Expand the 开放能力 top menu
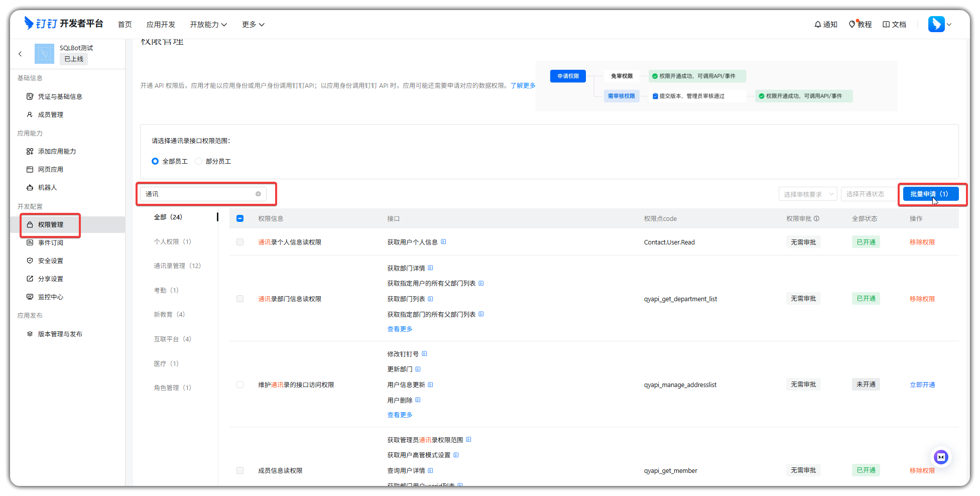The image size is (980, 496). coord(208,25)
